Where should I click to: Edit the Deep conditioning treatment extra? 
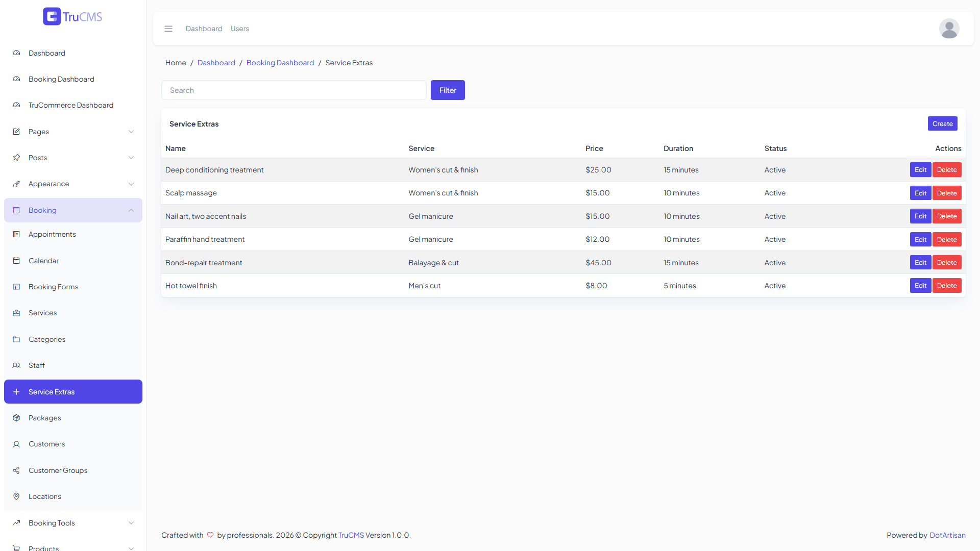(920, 170)
